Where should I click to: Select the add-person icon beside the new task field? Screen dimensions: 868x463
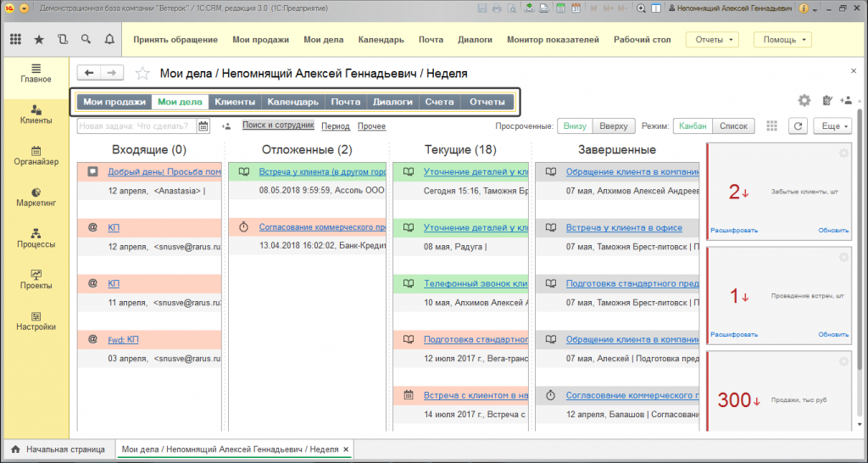(225, 126)
